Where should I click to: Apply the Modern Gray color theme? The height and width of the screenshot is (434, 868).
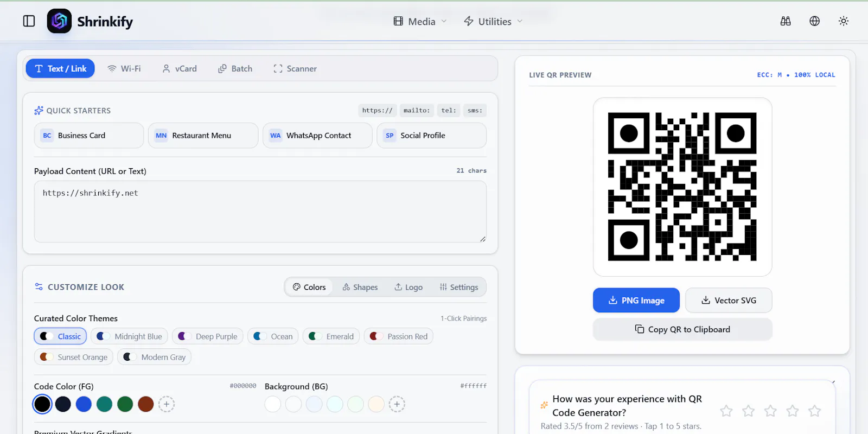[x=155, y=357]
